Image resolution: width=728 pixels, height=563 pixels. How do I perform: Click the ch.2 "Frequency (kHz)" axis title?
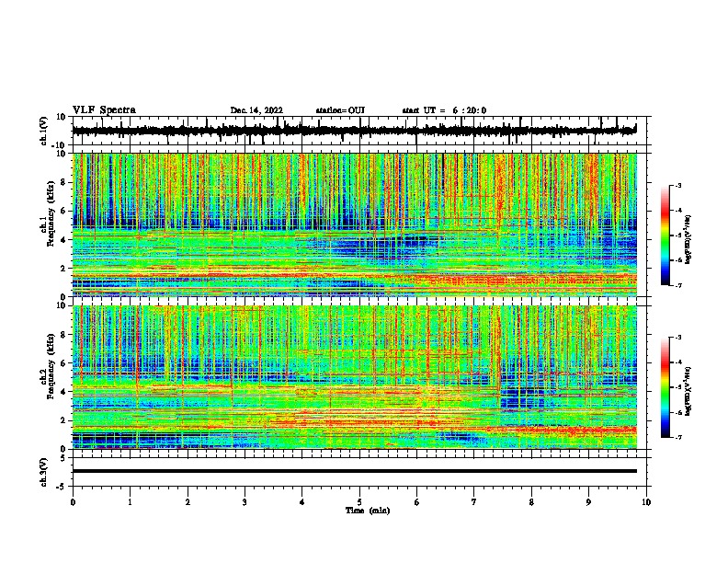[51, 366]
